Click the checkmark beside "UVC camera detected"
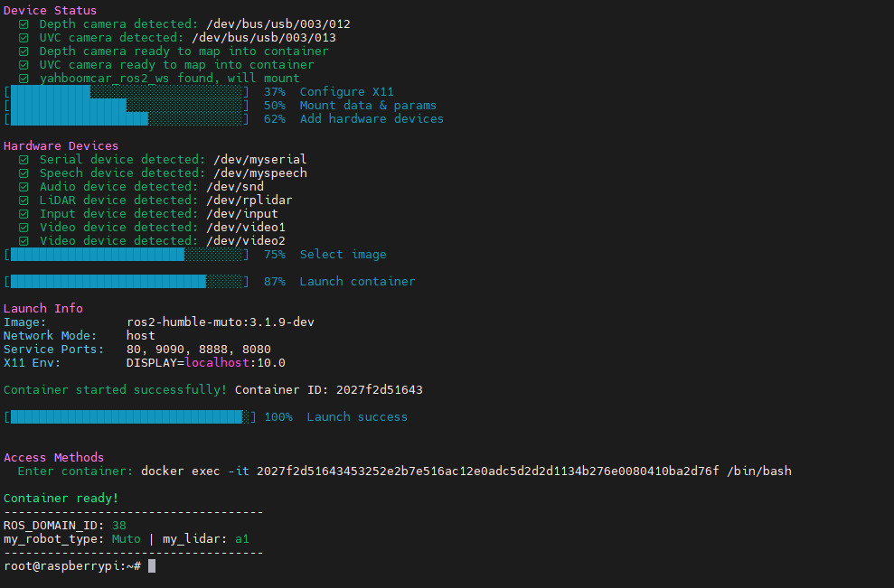The height and width of the screenshot is (588, 894). click(x=24, y=38)
